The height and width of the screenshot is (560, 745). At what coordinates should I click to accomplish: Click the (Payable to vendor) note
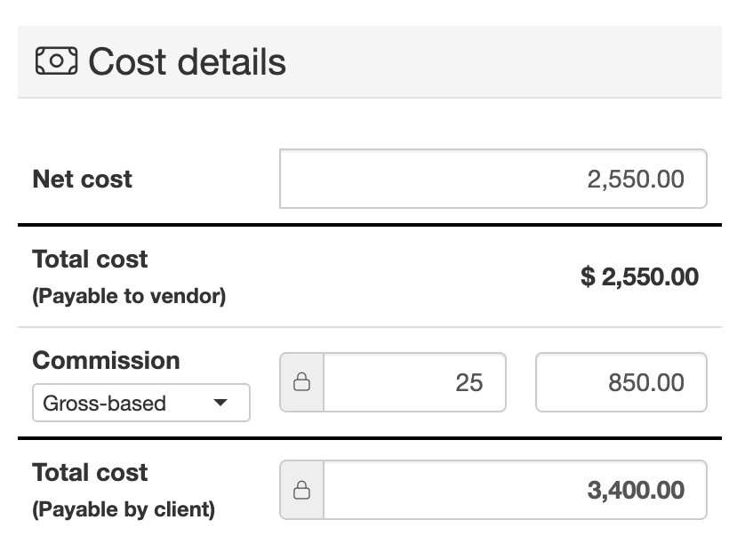click(x=129, y=297)
